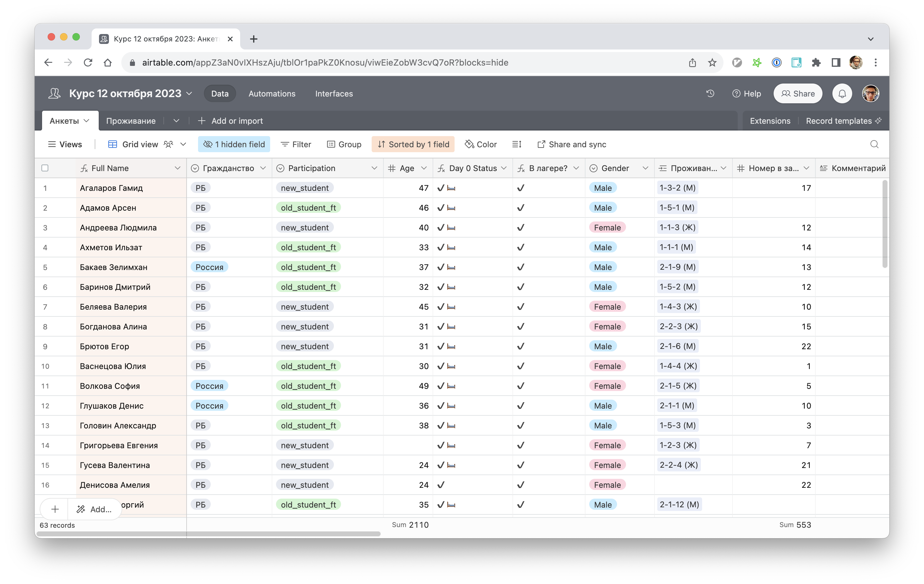Click the 1 hidden field toggle
924x584 pixels.
(234, 144)
